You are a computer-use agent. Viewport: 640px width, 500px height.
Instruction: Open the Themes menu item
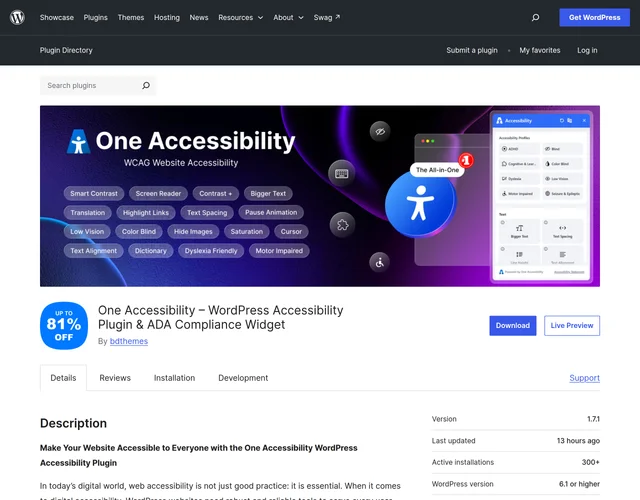[131, 18]
